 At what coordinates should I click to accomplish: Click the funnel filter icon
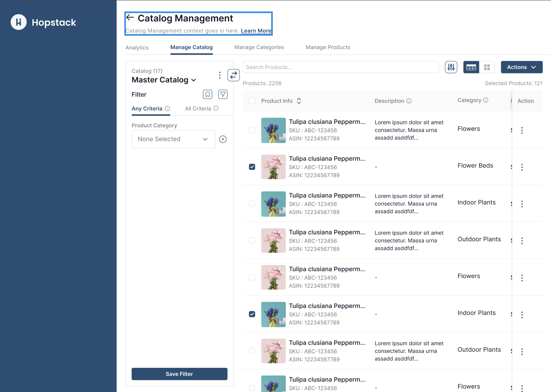click(223, 95)
